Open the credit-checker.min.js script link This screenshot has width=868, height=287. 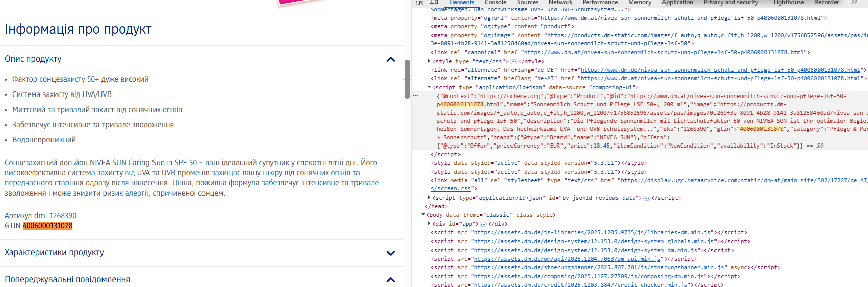coord(580,285)
